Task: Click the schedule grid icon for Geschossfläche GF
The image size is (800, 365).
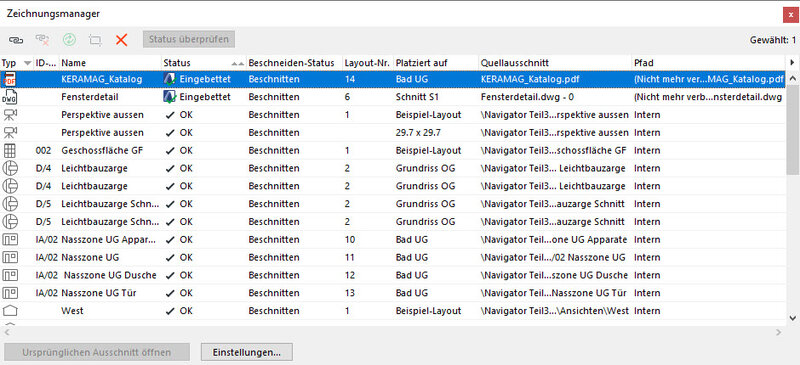Action: coord(10,151)
